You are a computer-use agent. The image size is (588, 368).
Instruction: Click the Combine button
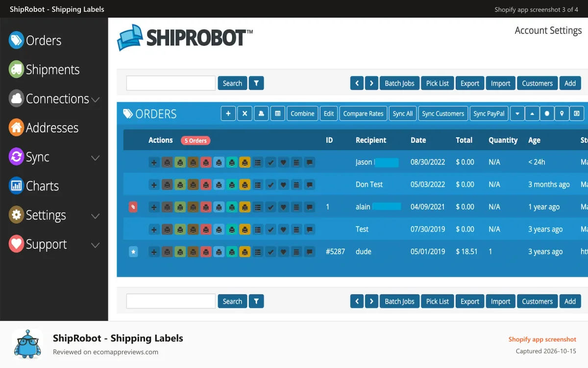pyautogui.click(x=302, y=113)
